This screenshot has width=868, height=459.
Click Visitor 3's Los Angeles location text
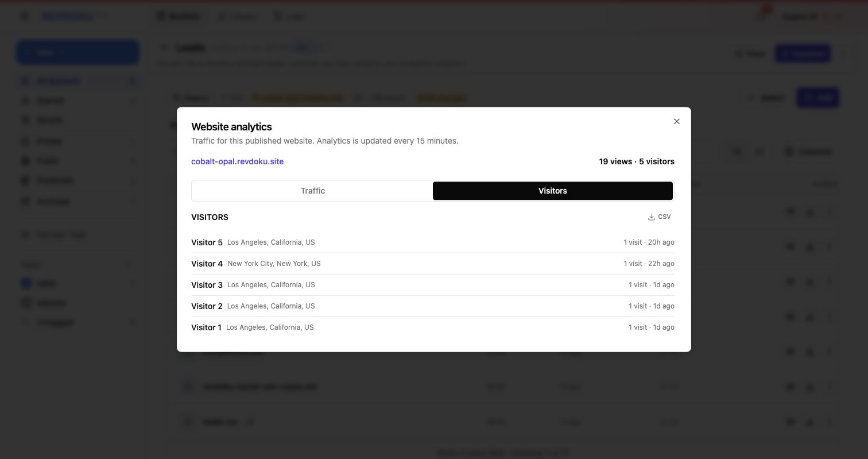271,285
